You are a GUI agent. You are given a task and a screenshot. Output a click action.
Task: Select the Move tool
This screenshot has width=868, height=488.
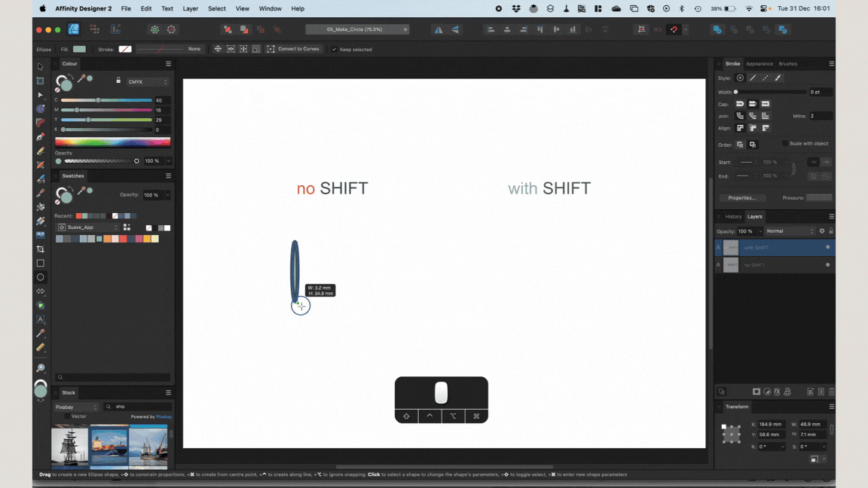tap(41, 67)
